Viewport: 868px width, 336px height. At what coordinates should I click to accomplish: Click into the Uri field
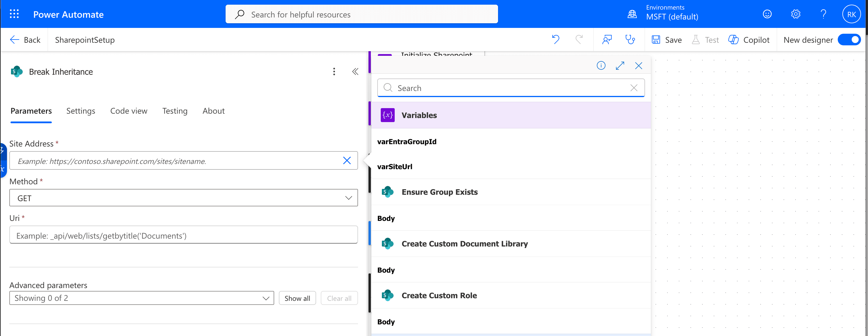click(183, 235)
